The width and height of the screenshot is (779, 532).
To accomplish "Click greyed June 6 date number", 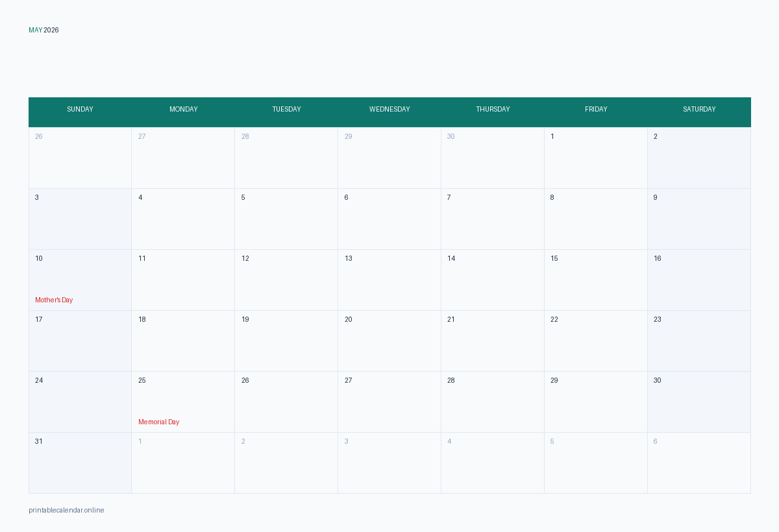I will [656, 442].
